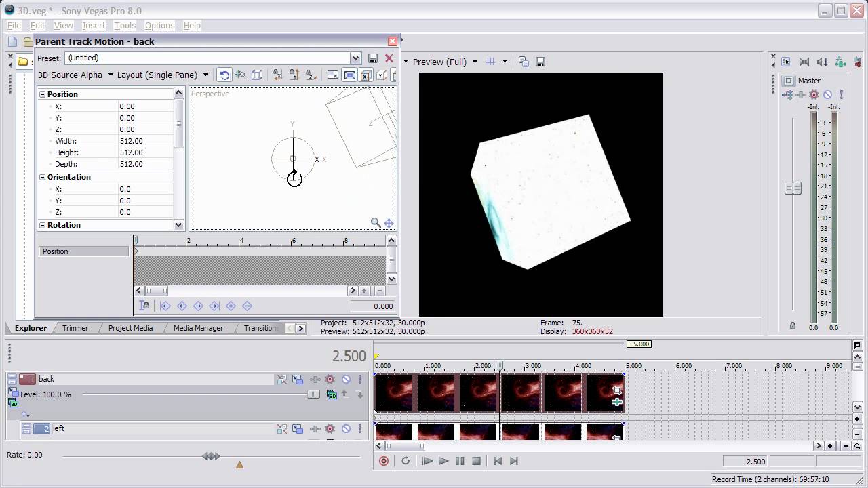Click the zoom magnifier in track motion workspace
This screenshot has width=868, height=488.
(375, 222)
